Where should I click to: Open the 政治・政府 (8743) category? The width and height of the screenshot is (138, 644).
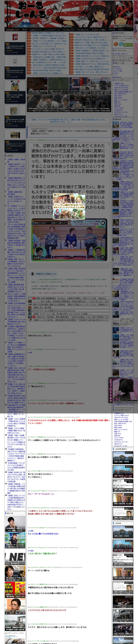[120, 93]
